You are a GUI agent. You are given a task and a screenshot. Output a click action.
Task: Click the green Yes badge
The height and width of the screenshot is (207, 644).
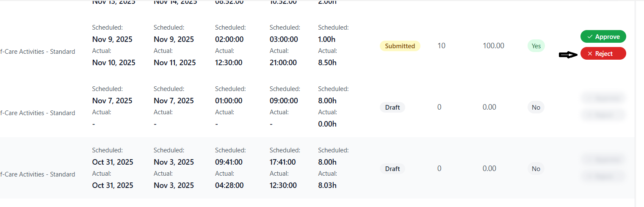(x=536, y=46)
